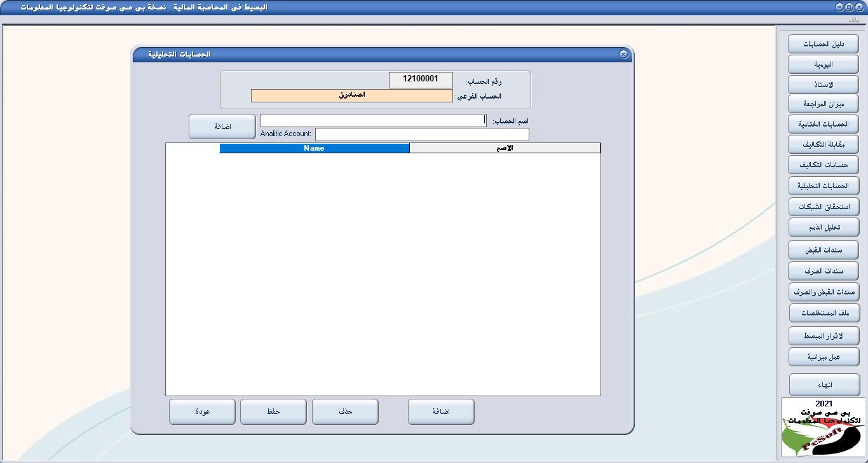Open the ملف menu
The width and height of the screenshot is (868, 463).
[853, 20]
